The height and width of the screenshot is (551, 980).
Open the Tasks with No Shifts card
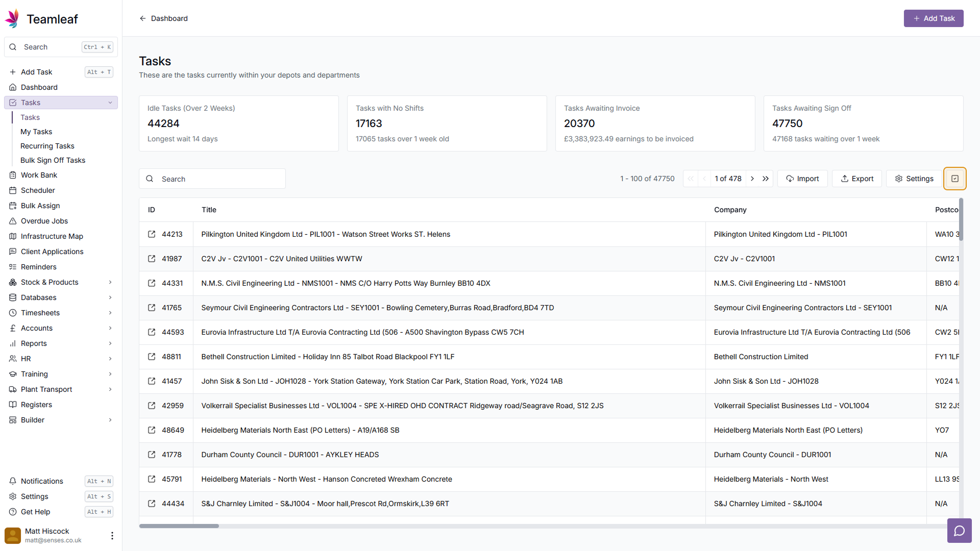[x=447, y=123]
